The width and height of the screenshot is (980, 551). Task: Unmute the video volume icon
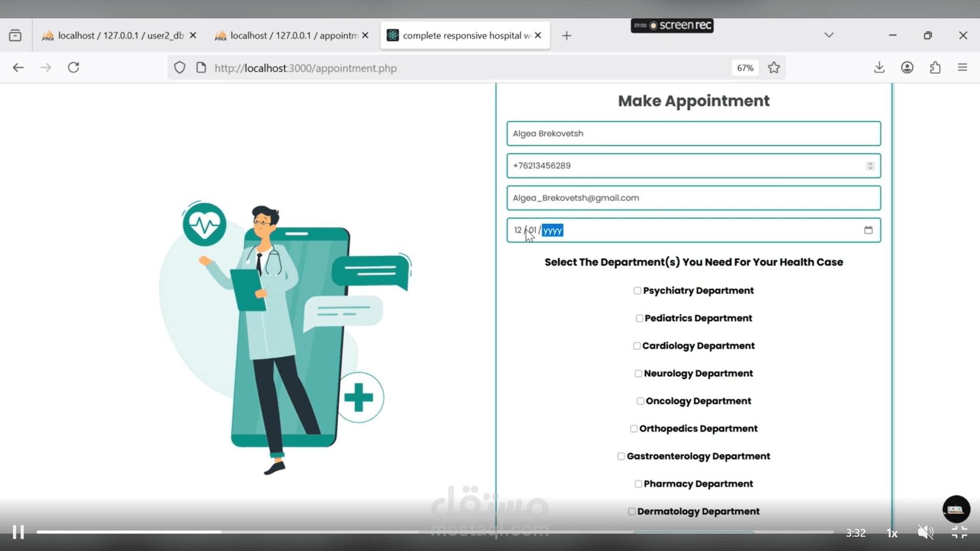(x=925, y=533)
